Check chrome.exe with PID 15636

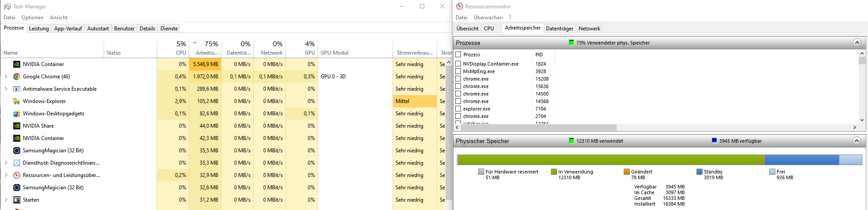pos(458,86)
